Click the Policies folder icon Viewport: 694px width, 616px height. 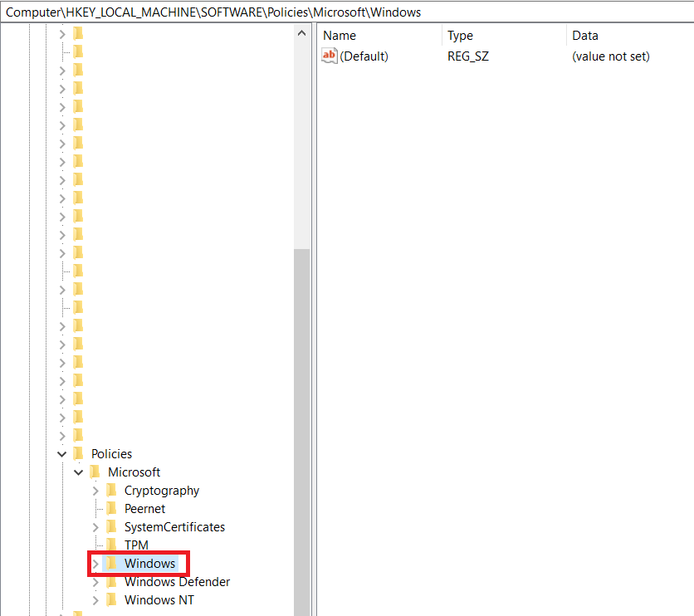coord(79,453)
